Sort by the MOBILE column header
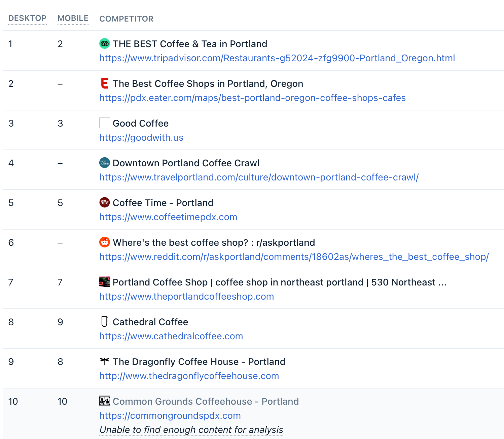 (x=73, y=18)
